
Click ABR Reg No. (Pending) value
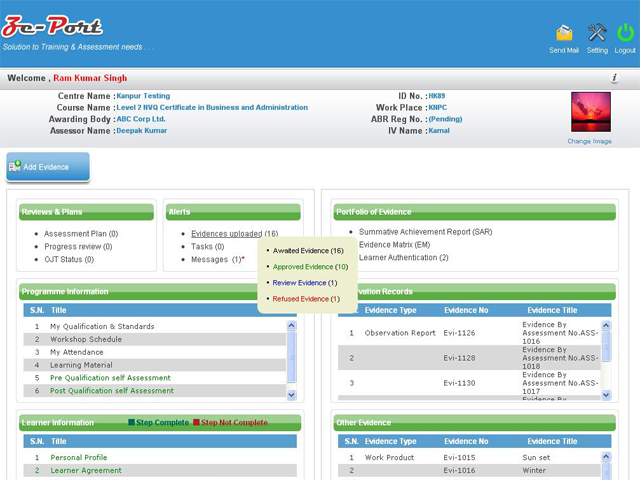click(445, 119)
